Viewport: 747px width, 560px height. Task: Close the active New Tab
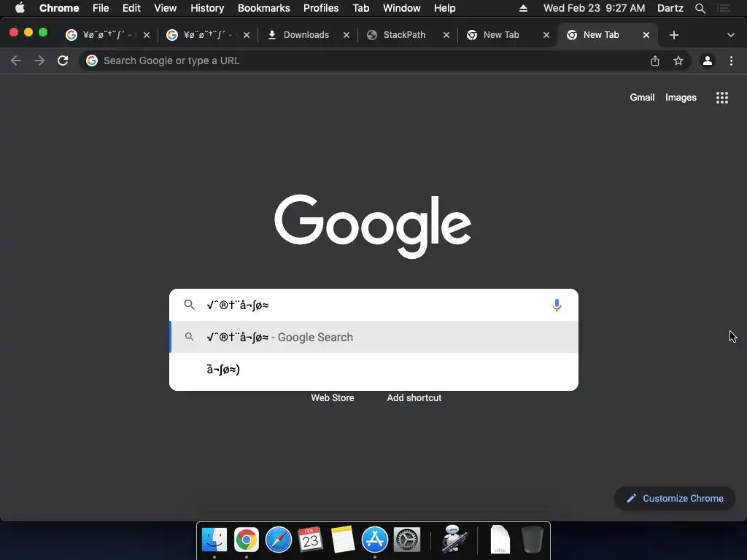[646, 35]
